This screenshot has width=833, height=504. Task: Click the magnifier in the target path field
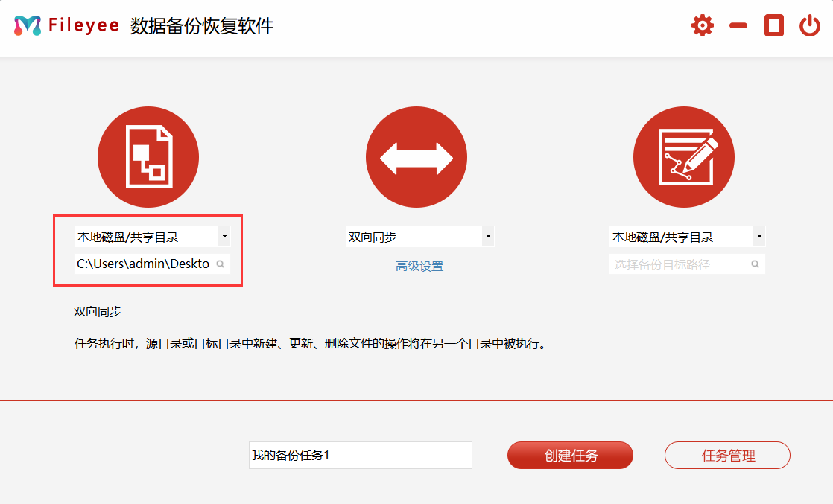(x=755, y=264)
